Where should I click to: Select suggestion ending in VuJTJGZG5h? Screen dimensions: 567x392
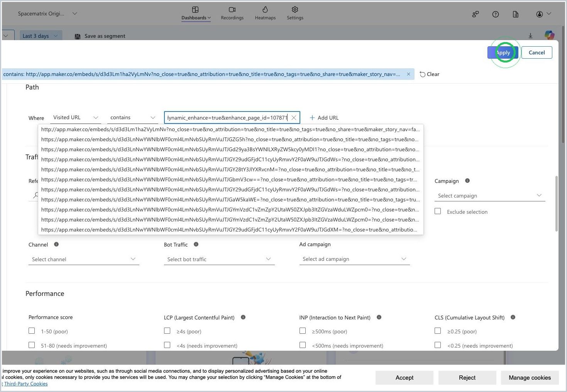tap(230, 139)
